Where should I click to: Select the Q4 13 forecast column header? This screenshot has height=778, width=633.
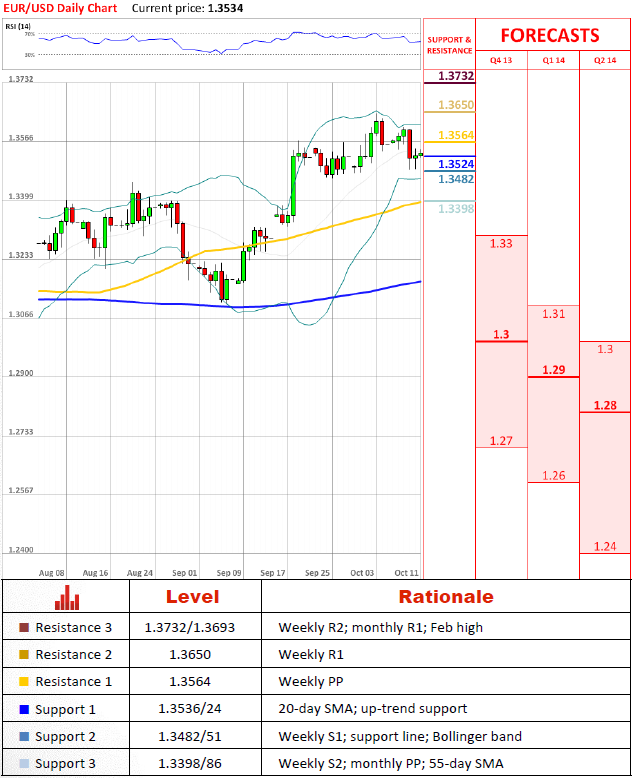[x=501, y=60]
